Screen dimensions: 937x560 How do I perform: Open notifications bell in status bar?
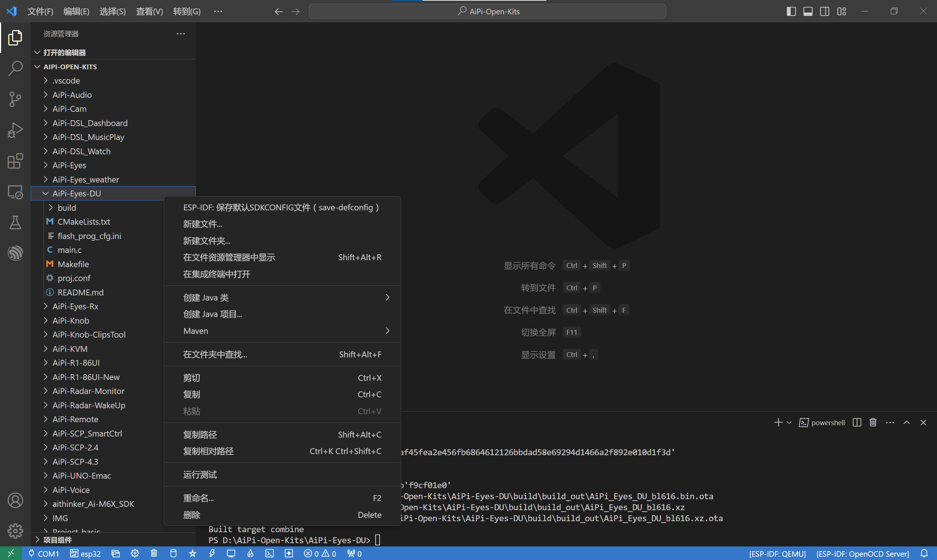(924, 553)
